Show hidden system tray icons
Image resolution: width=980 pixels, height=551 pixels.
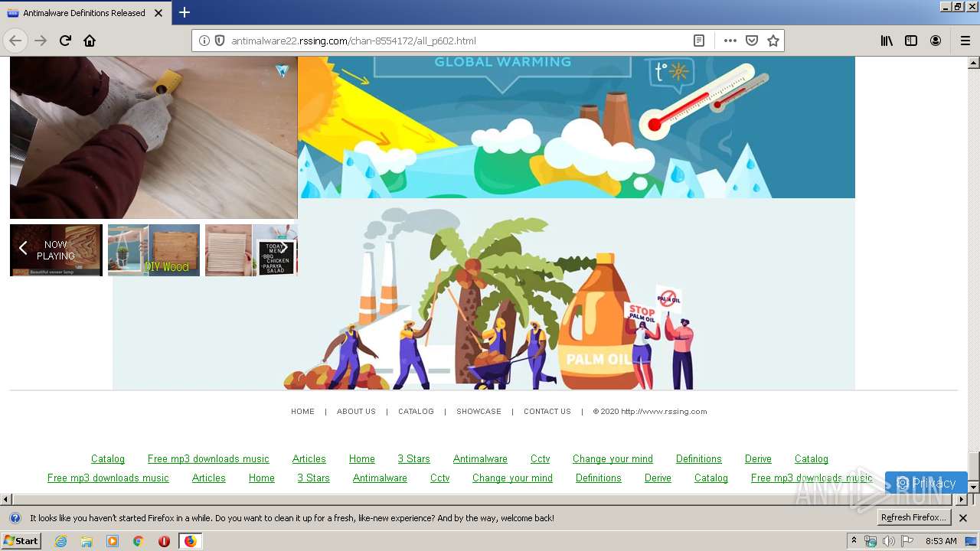854,541
